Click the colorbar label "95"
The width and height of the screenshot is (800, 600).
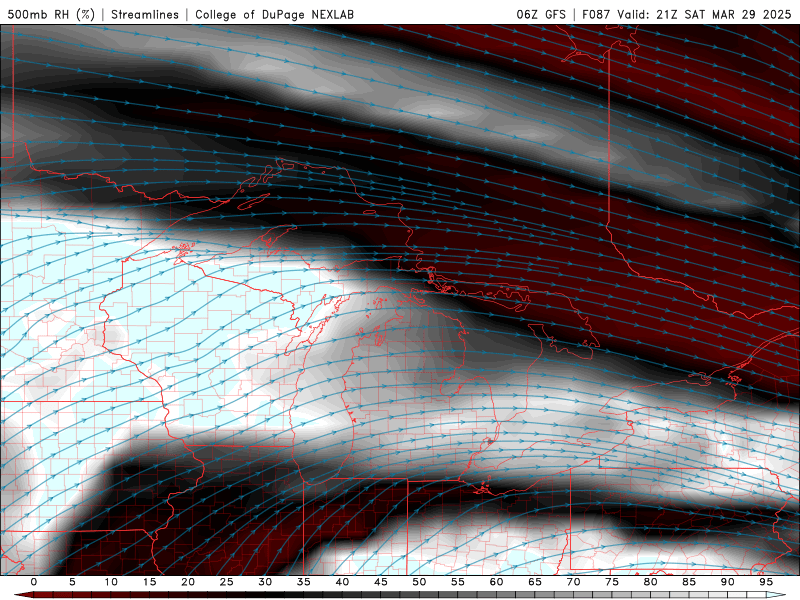[766, 582]
